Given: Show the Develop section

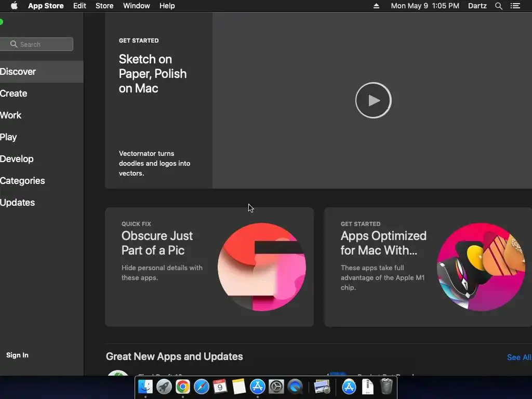Looking at the screenshot, I should [x=42, y=159].
